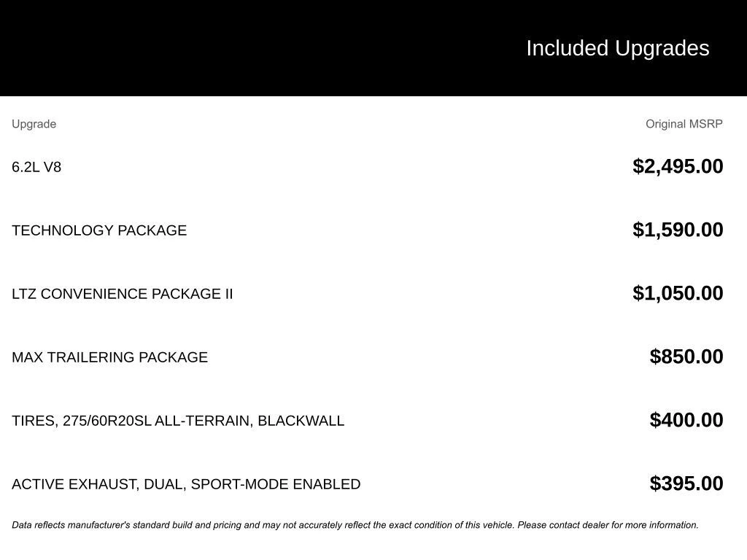
Task: Click the $2,495.00 price
Action: 678,166
